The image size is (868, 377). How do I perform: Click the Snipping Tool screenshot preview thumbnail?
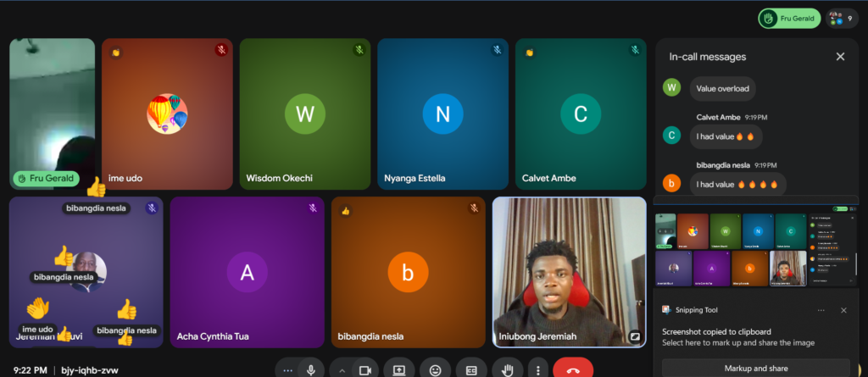point(755,249)
